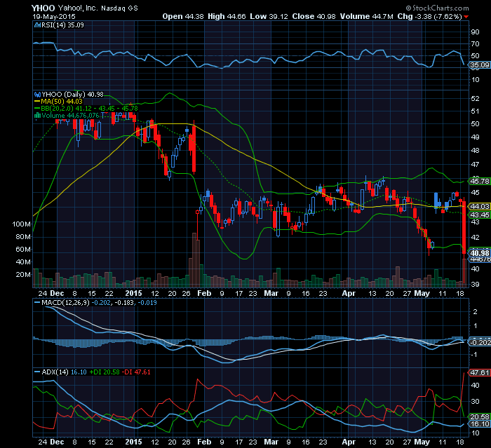The image size is (491, 448).
Task: Click the MACD(12,26,9) panel label
Action: [x=66, y=303]
